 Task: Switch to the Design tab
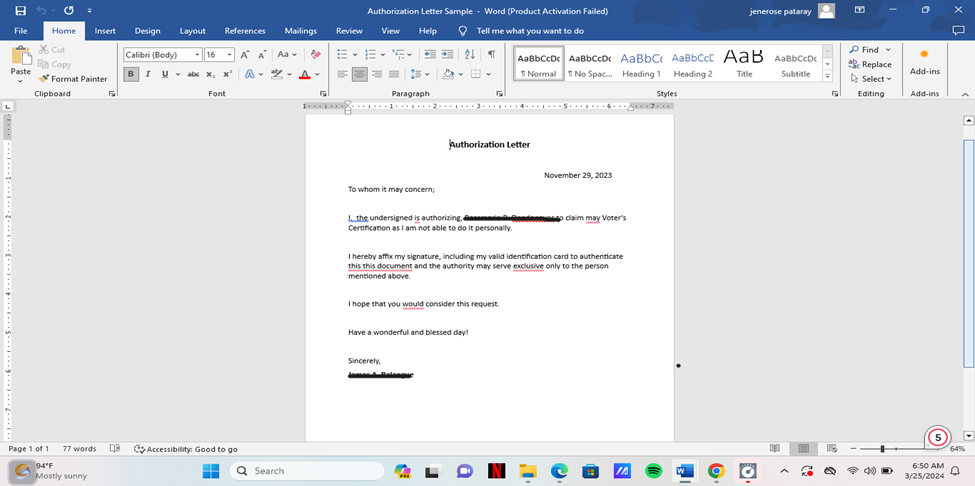[x=147, y=30]
